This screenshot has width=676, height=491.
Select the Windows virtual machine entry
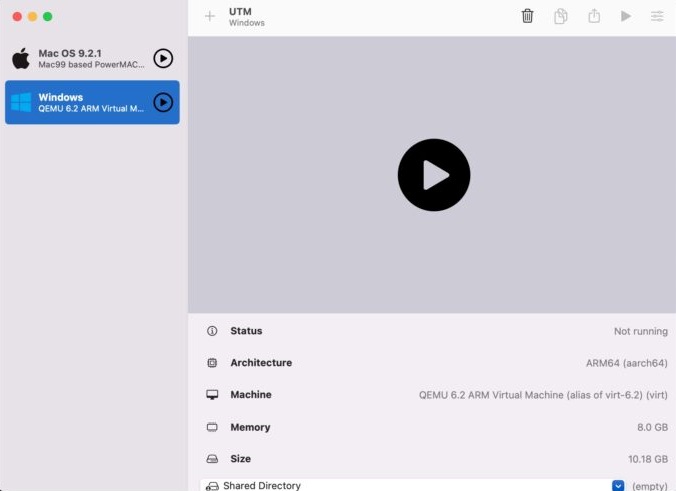pyautogui.click(x=92, y=102)
